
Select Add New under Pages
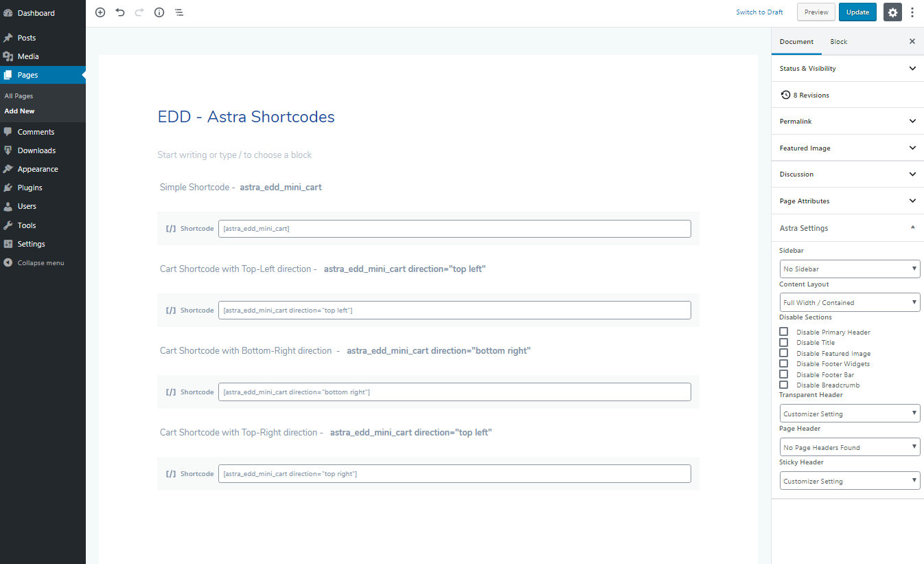pos(19,111)
